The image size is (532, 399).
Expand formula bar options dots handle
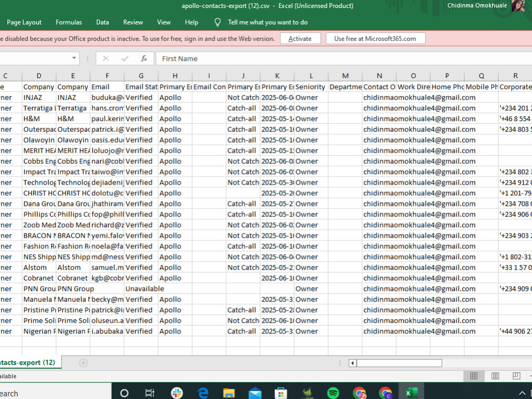[x=88, y=59]
